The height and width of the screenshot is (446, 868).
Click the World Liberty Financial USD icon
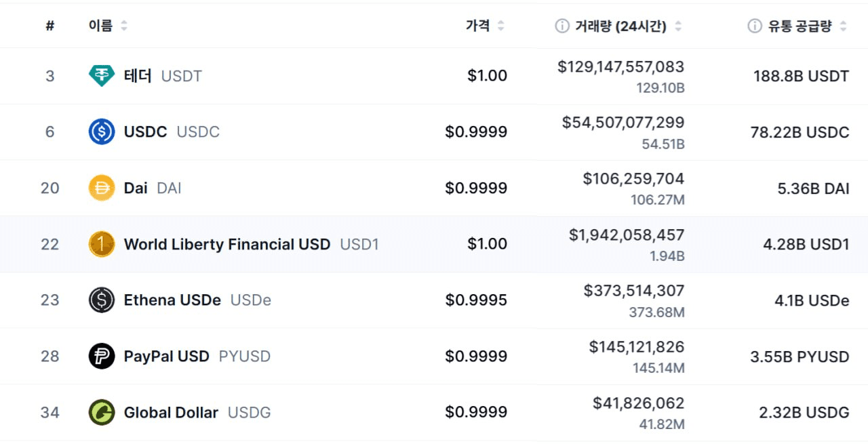point(102,244)
